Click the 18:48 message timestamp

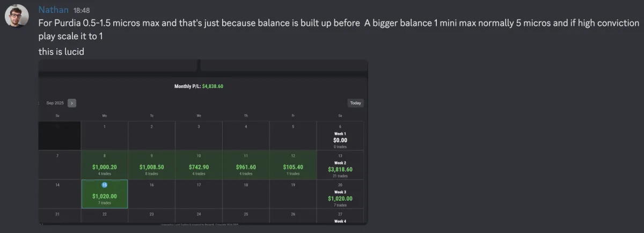82,10
